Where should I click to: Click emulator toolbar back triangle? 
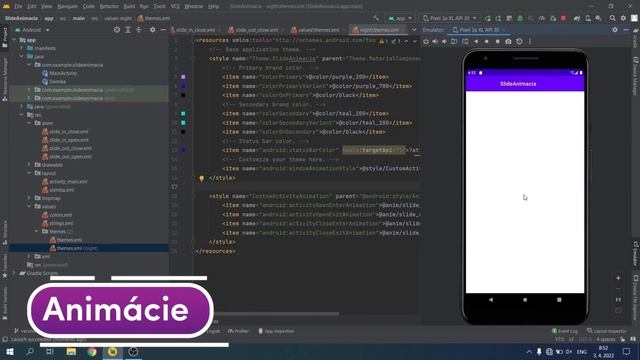476,41
